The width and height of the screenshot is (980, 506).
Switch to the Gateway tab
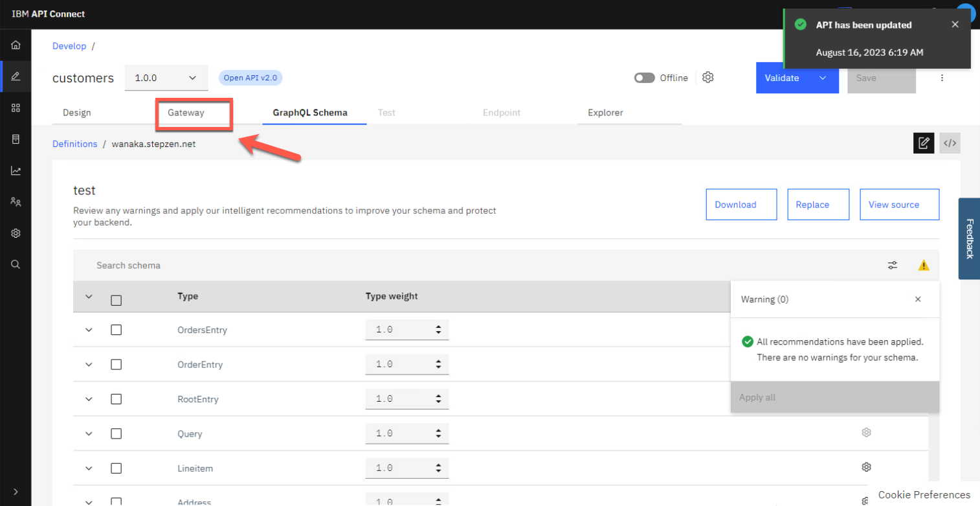186,113
